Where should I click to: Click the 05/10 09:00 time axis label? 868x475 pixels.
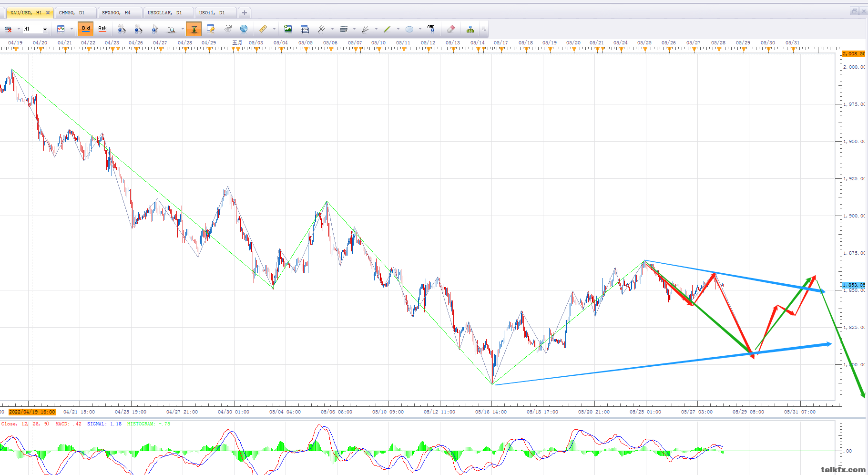tap(388, 412)
